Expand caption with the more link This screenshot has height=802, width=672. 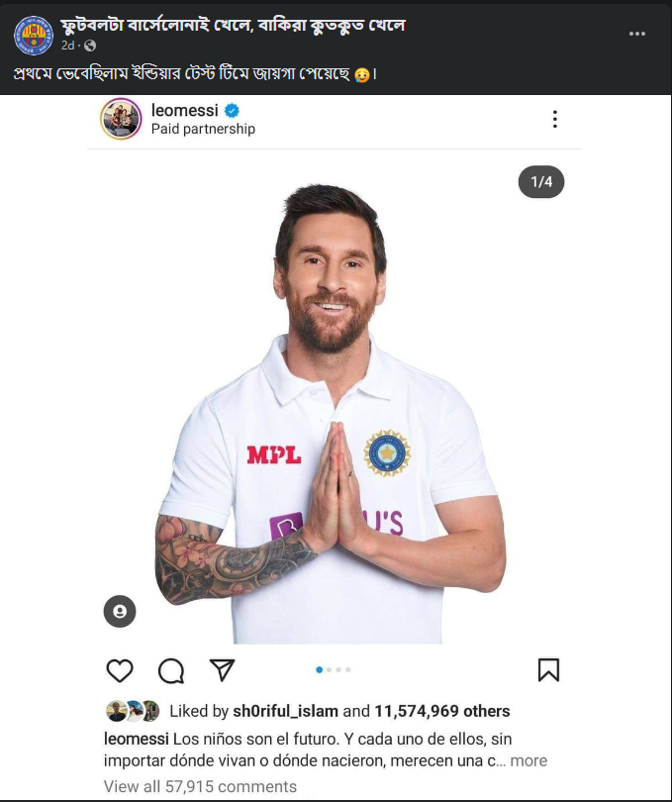click(528, 760)
